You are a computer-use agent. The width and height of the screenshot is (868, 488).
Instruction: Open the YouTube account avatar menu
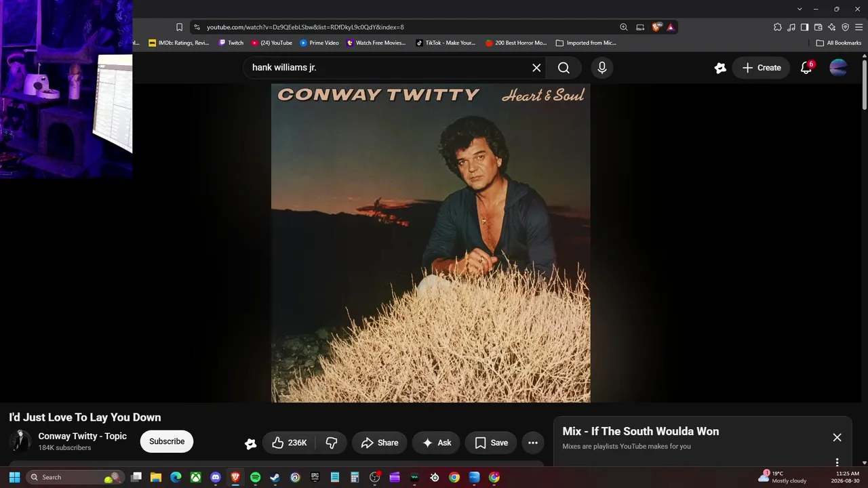[x=838, y=68]
